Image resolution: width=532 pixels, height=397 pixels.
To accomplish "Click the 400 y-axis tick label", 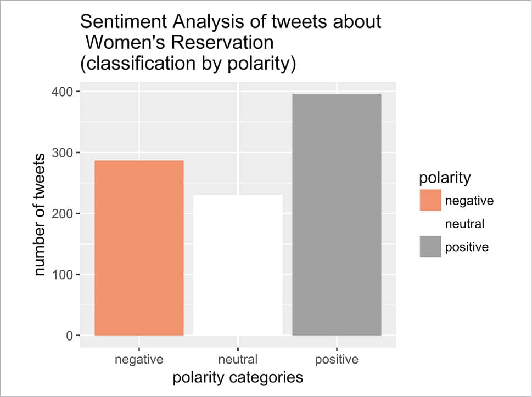I will point(62,92).
